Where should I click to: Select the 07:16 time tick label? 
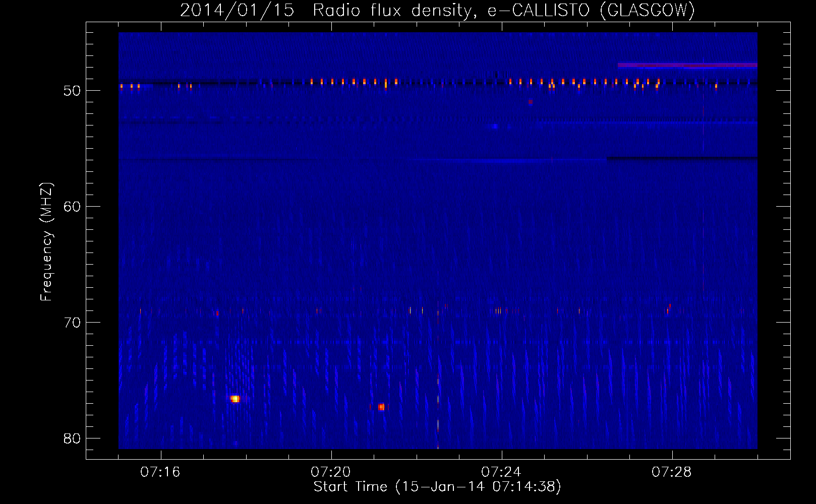pos(160,472)
